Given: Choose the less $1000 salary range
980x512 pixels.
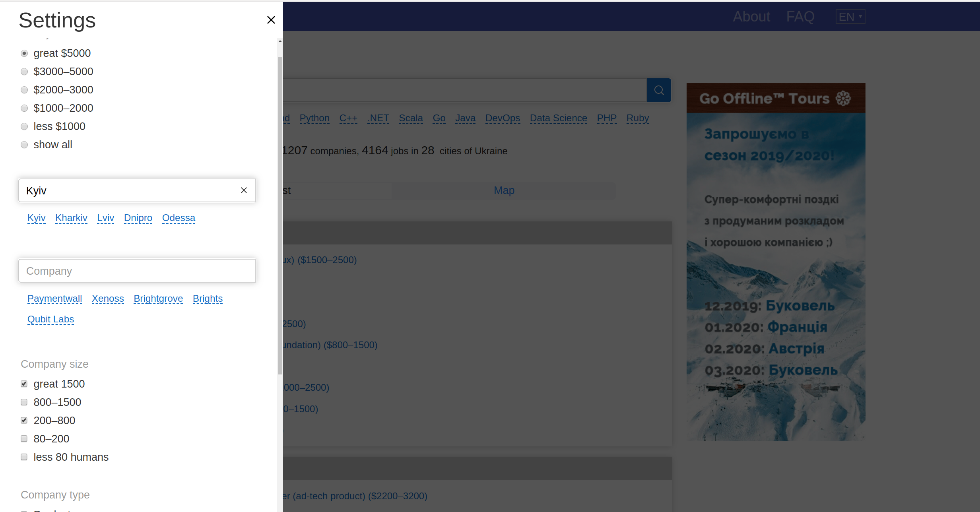Looking at the screenshot, I should click(x=24, y=126).
